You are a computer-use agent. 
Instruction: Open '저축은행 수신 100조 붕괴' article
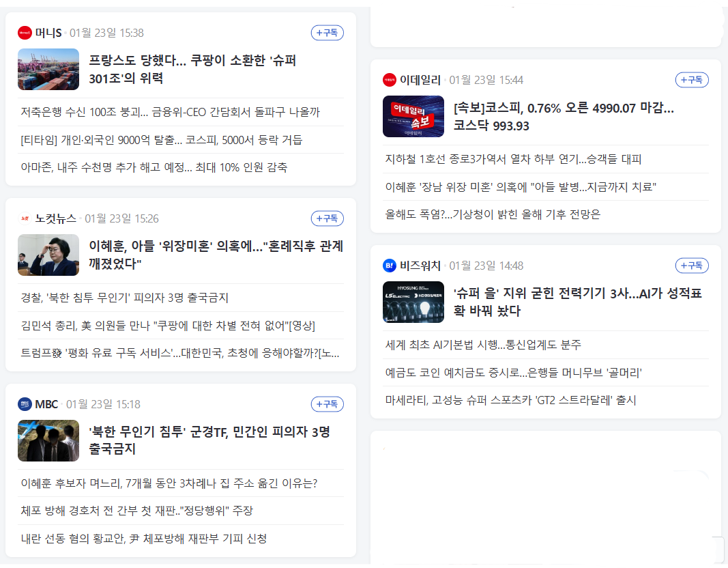click(171, 112)
